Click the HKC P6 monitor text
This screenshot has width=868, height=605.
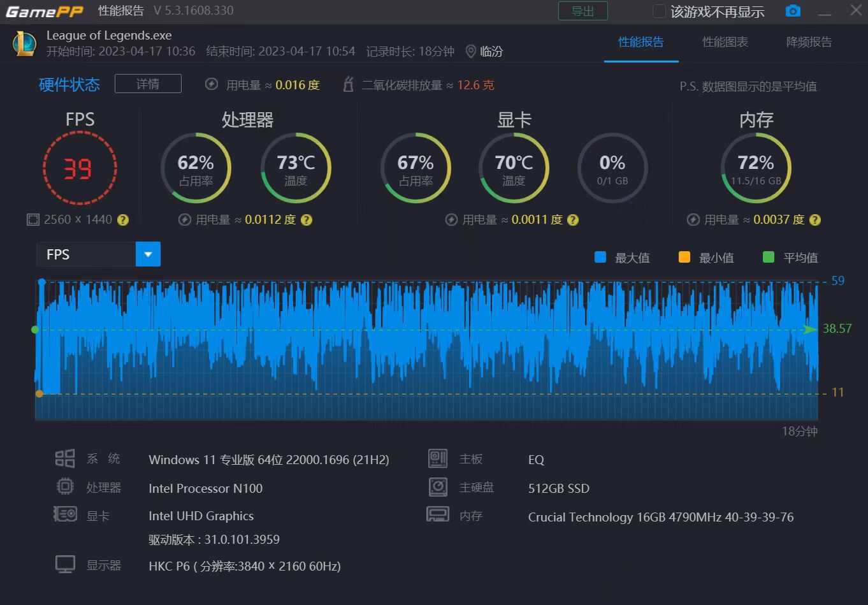[x=245, y=566]
